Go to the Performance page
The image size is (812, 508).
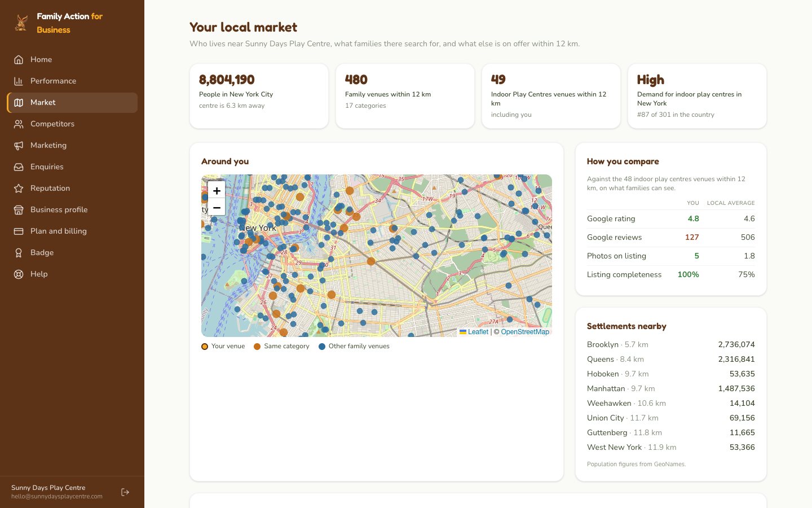coord(72,81)
